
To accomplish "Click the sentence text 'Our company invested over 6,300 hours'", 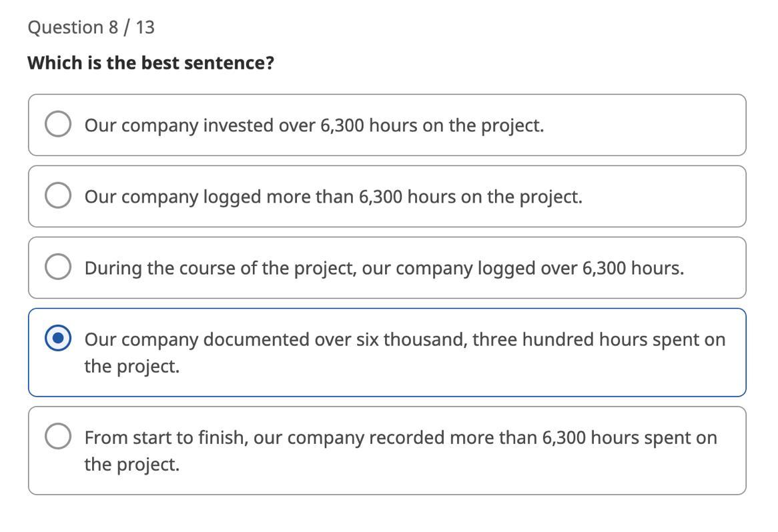I will [x=314, y=125].
